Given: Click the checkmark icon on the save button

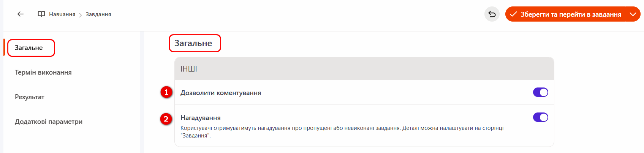Looking at the screenshot, I should (x=513, y=14).
